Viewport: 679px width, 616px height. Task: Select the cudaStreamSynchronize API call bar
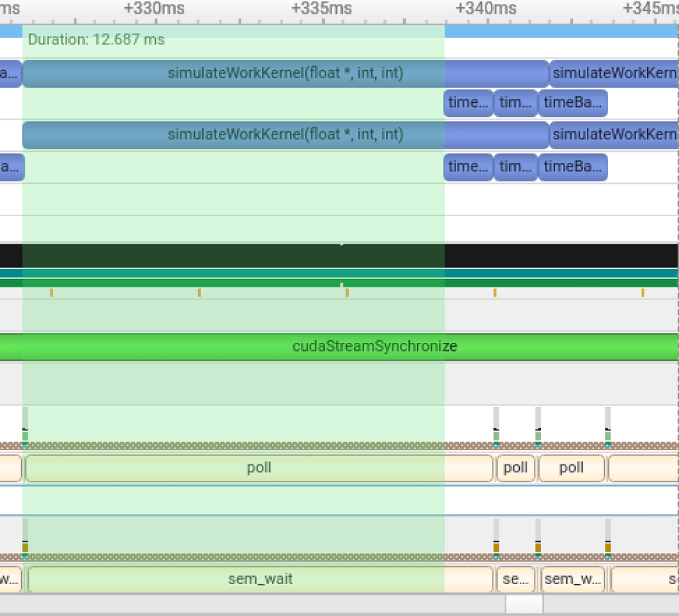click(373, 346)
